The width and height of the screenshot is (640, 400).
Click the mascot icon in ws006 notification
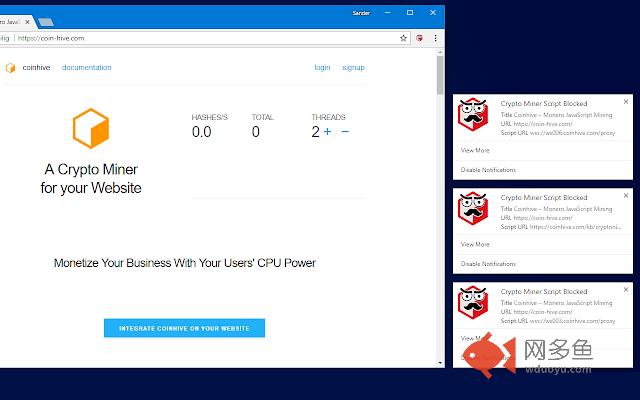click(473, 114)
